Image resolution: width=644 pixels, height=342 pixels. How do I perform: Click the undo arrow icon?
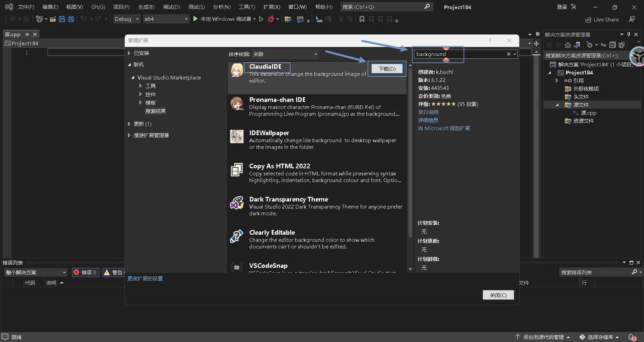point(84,19)
